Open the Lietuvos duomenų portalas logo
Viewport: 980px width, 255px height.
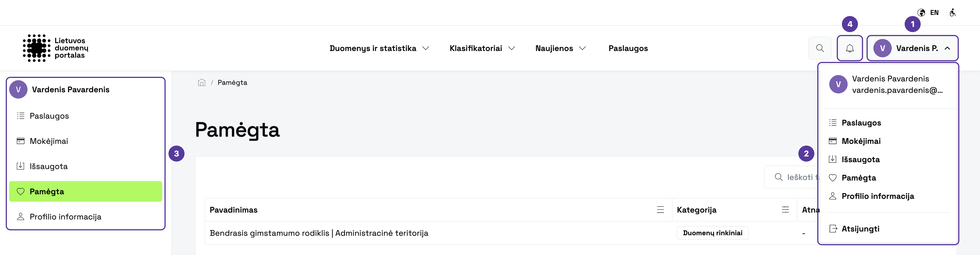pyautogui.click(x=56, y=48)
